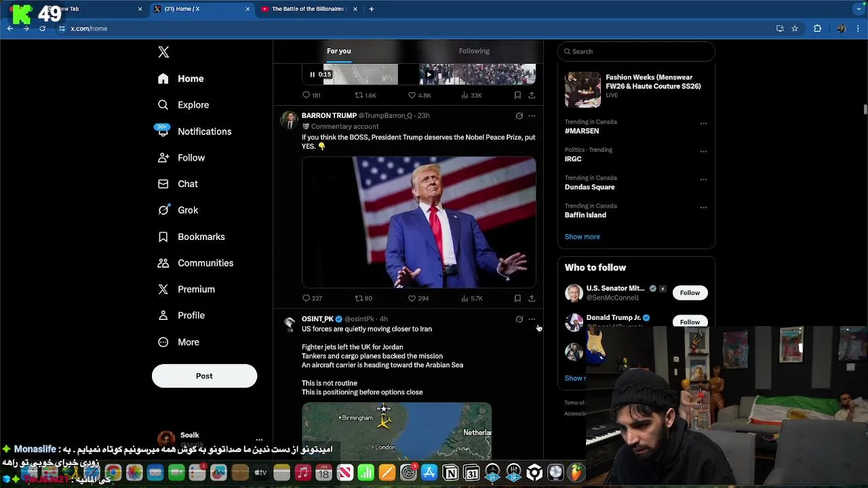
Task: Open account menu next to Soalk
Action: 259,440
